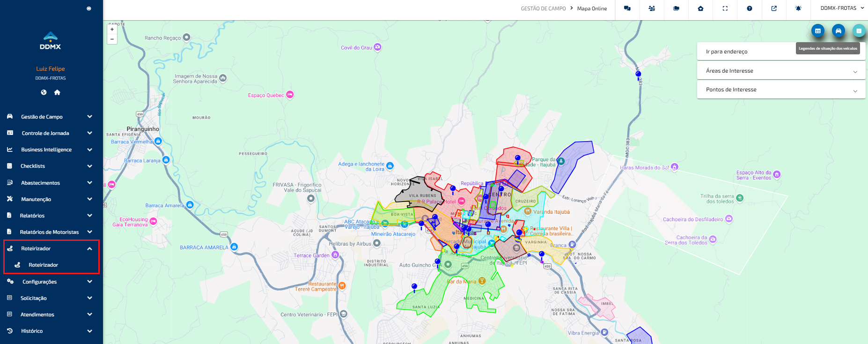Click the blue table grid map button
The height and width of the screenshot is (344, 868).
818,31
